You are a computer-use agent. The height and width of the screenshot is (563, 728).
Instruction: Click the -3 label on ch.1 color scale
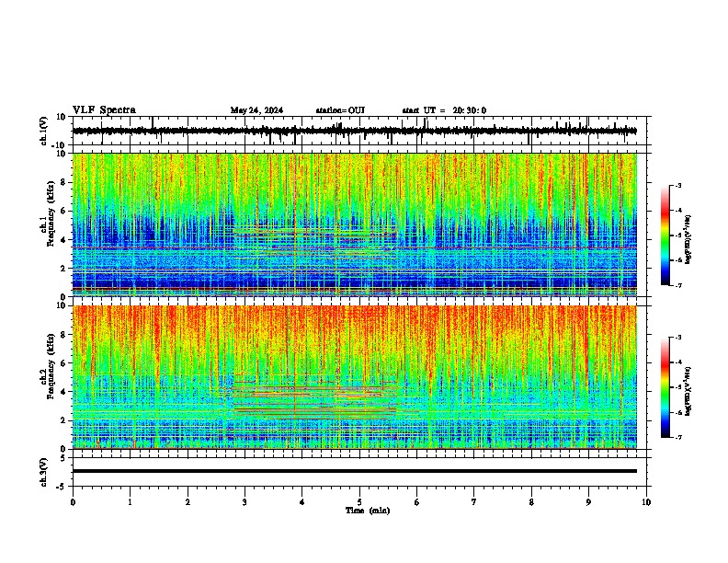[678, 185]
